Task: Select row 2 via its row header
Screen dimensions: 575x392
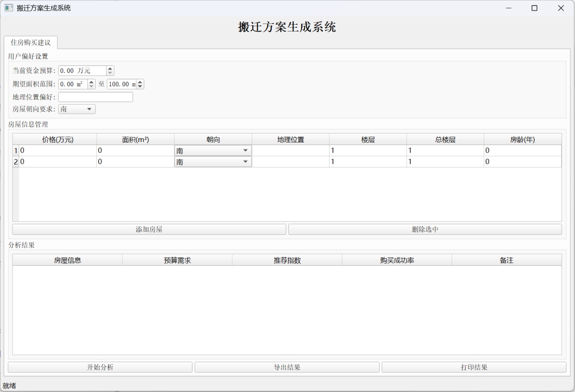Action: click(x=16, y=162)
